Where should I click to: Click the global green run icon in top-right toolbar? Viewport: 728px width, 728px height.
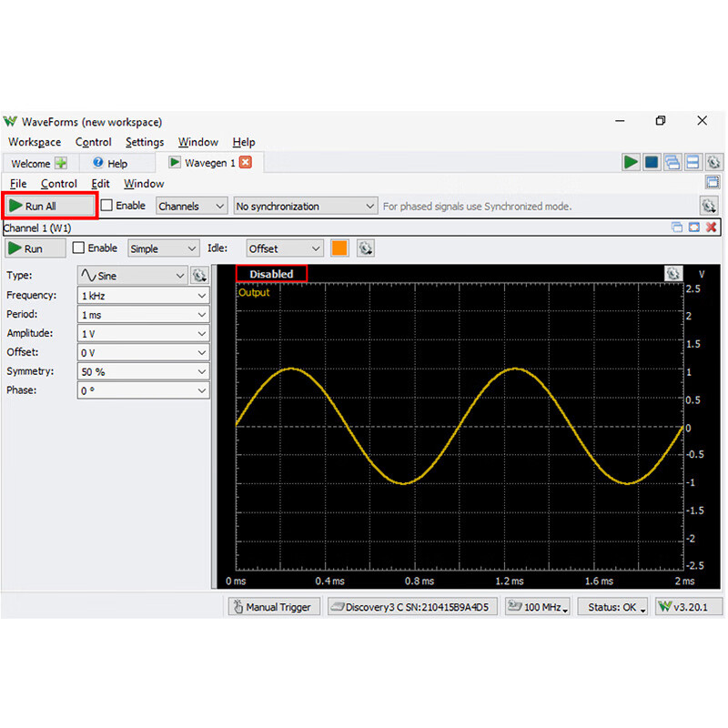point(631,162)
